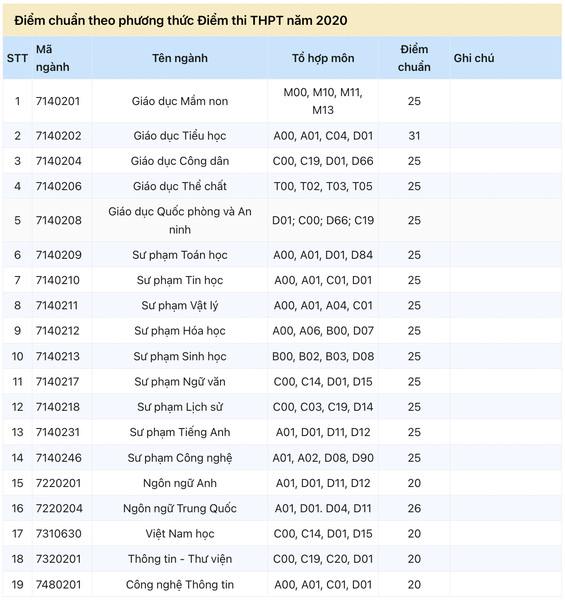Select the 'Giáo dục Tiểu học' score 31

pyautogui.click(x=414, y=135)
